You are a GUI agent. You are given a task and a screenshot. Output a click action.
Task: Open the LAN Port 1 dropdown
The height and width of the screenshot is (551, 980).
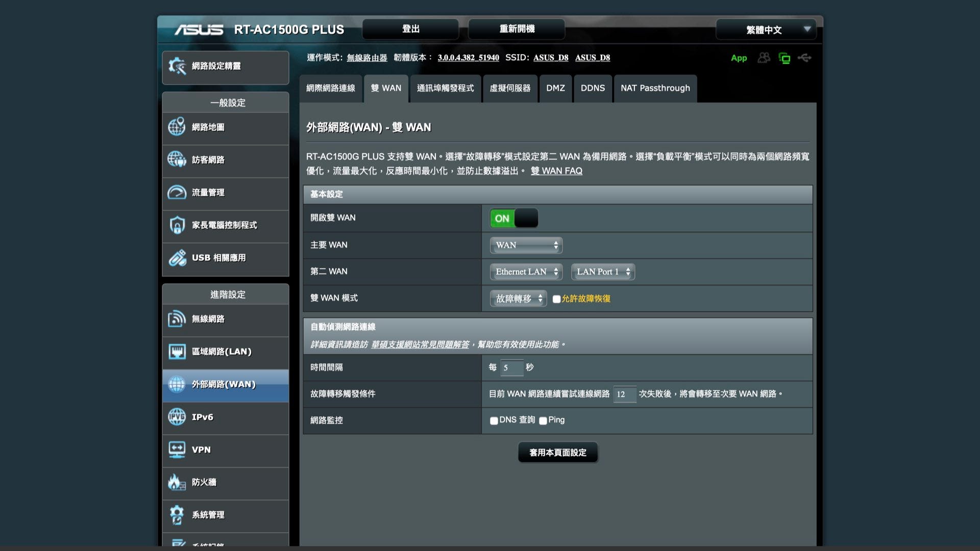(603, 272)
